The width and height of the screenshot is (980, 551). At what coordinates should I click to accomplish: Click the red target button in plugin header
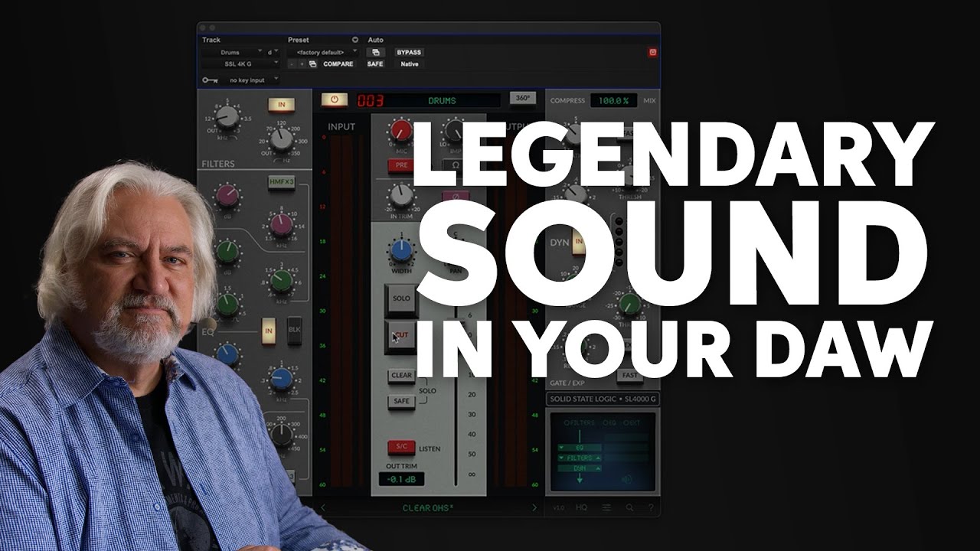(x=653, y=52)
